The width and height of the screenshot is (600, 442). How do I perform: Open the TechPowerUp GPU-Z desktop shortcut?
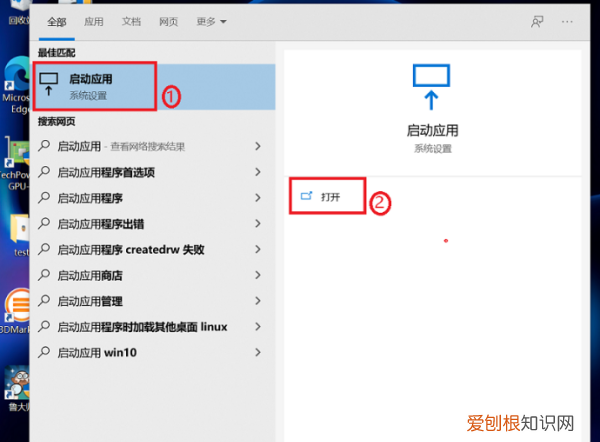pos(15,165)
